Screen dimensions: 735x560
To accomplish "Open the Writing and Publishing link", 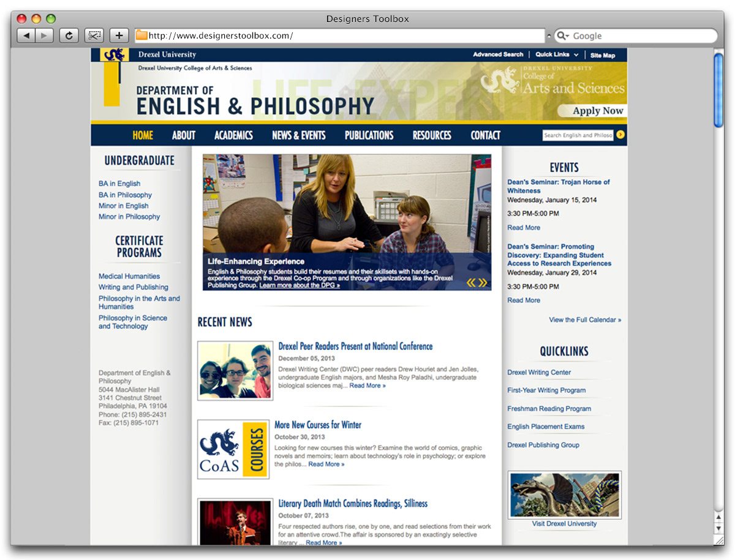I will click(x=134, y=287).
